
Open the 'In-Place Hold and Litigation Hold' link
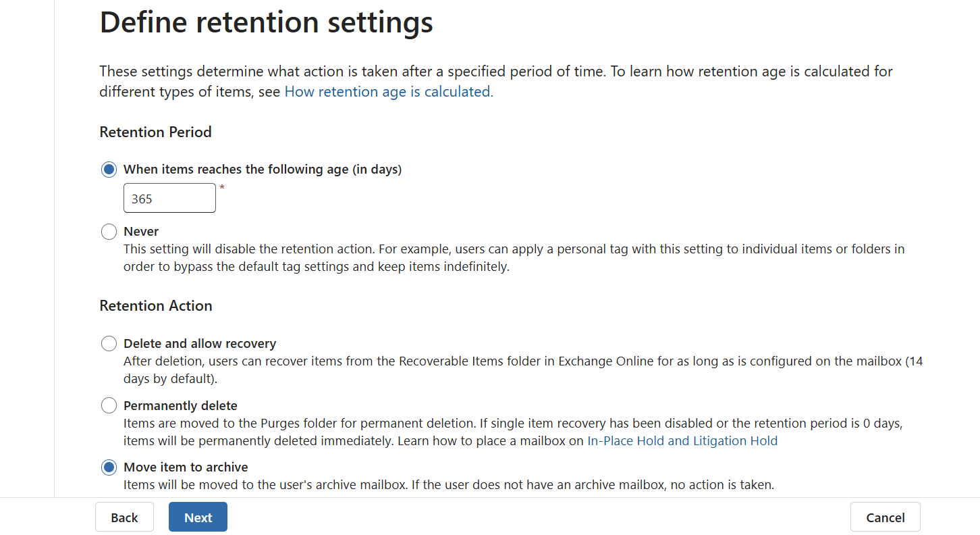(x=682, y=440)
